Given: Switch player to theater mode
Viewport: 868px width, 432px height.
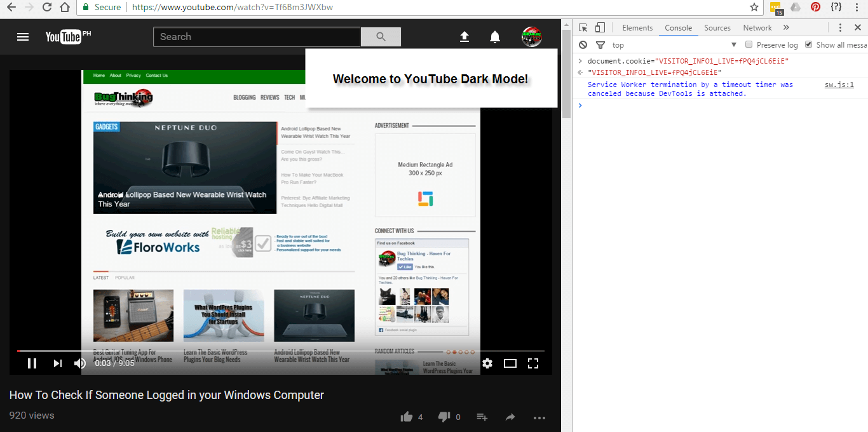Looking at the screenshot, I should [x=510, y=363].
